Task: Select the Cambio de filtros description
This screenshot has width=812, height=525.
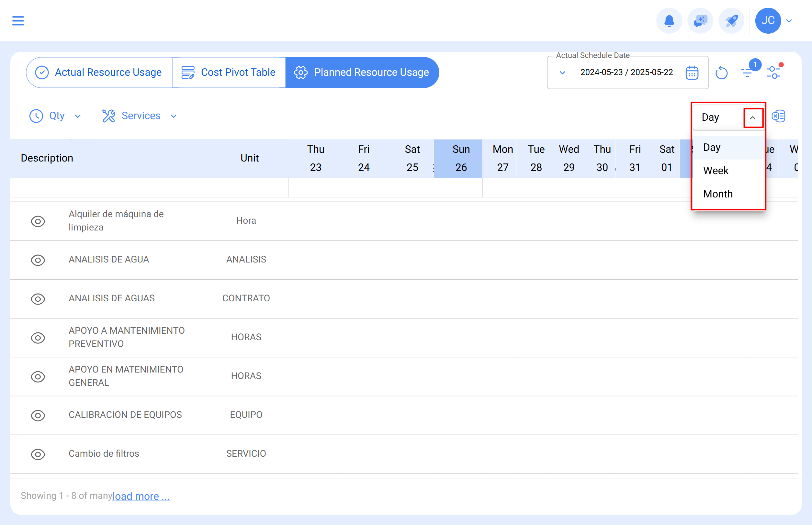Action: click(x=104, y=454)
